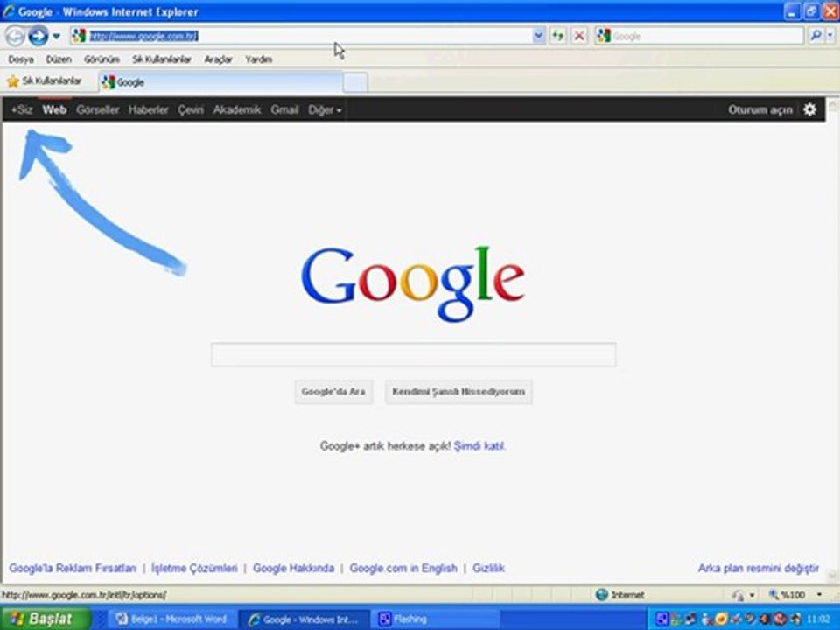This screenshot has height=630, width=840.
Task: Open Çeviri in Google bar
Action: (x=191, y=110)
